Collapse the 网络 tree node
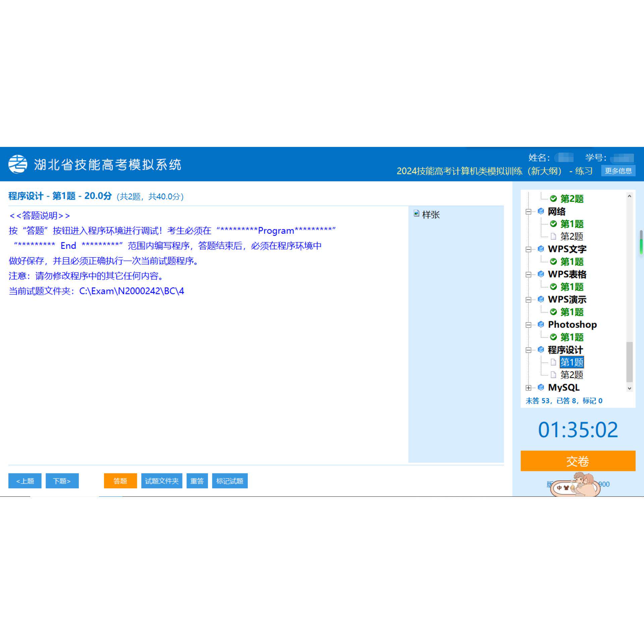 pos(528,212)
